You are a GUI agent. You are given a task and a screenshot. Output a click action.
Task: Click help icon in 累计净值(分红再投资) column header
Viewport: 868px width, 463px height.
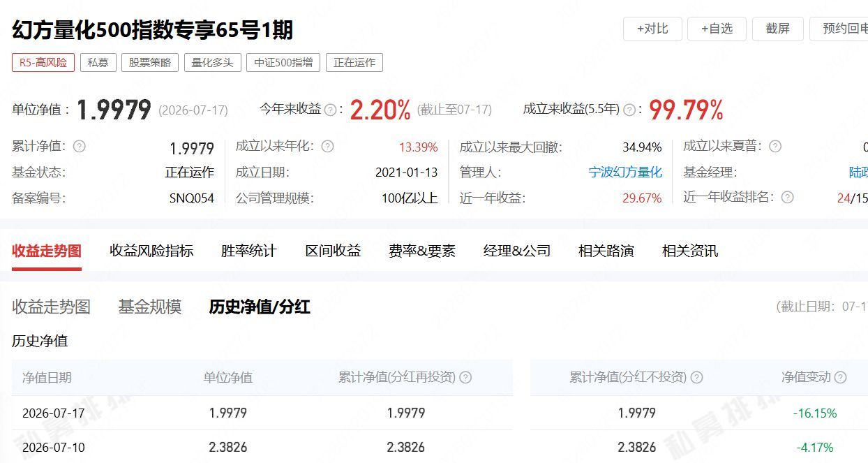click(465, 377)
